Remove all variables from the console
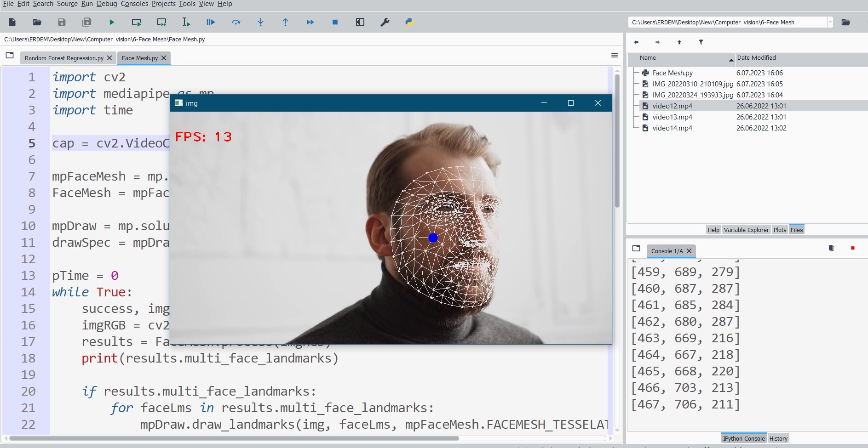 tap(830, 248)
